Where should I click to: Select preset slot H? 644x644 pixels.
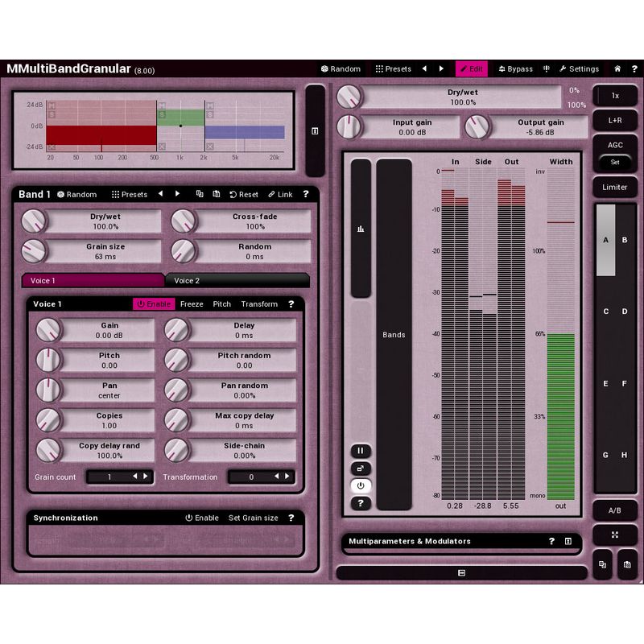pyautogui.click(x=625, y=455)
